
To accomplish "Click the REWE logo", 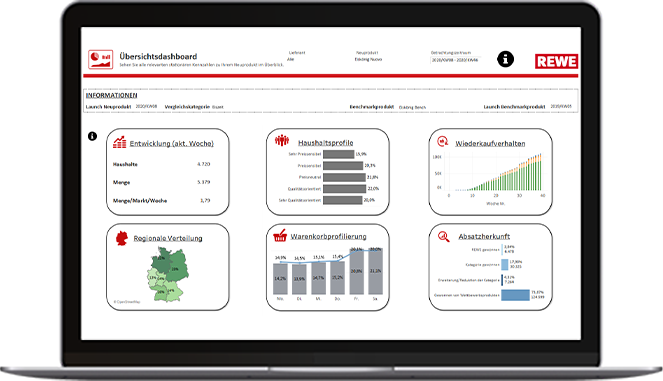I will (556, 61).
